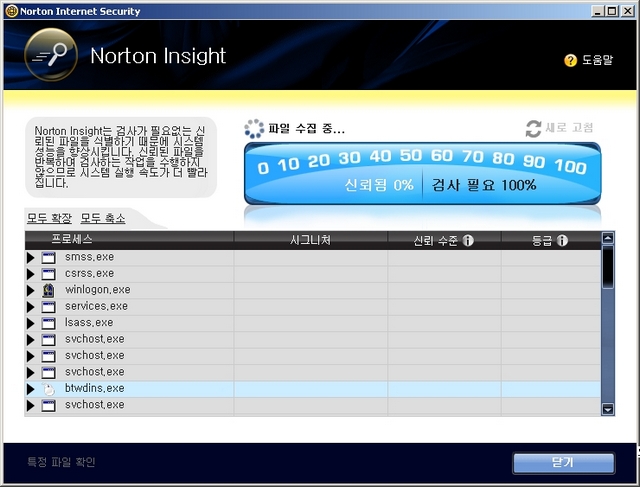Screen dimensions: 640x487
Task: Expand the btwdins.exe row
Action: click(x=30, y=389)
